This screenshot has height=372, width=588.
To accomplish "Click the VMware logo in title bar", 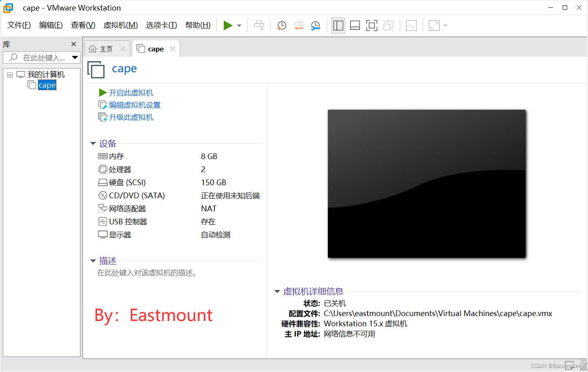I will tap(8, 8).
